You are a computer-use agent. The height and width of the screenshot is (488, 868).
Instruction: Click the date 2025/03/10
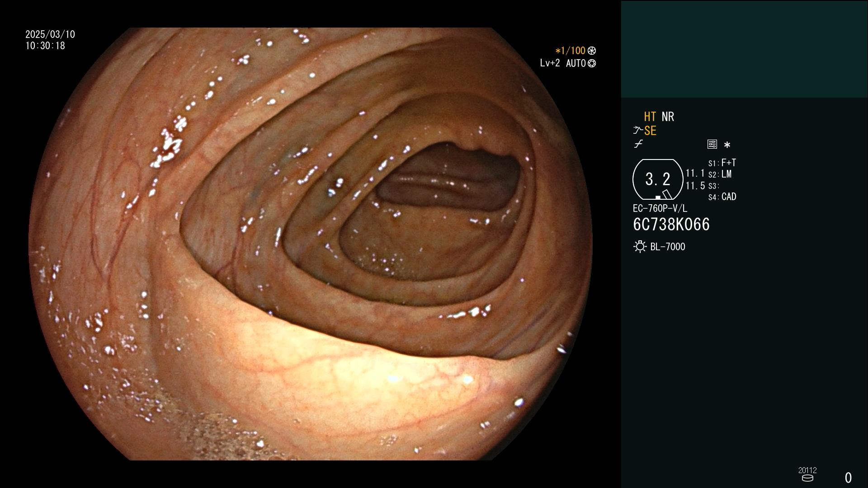tap(50, 34)
